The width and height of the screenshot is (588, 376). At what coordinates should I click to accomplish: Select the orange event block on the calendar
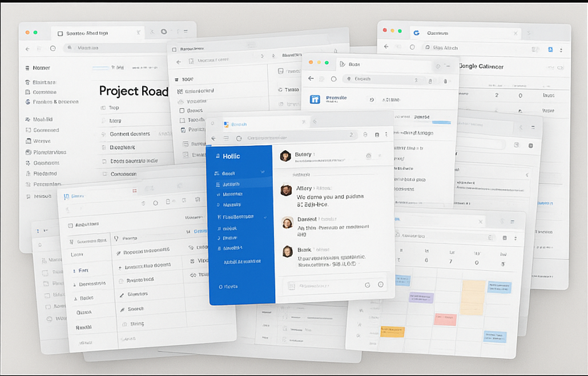coord(393,331)
